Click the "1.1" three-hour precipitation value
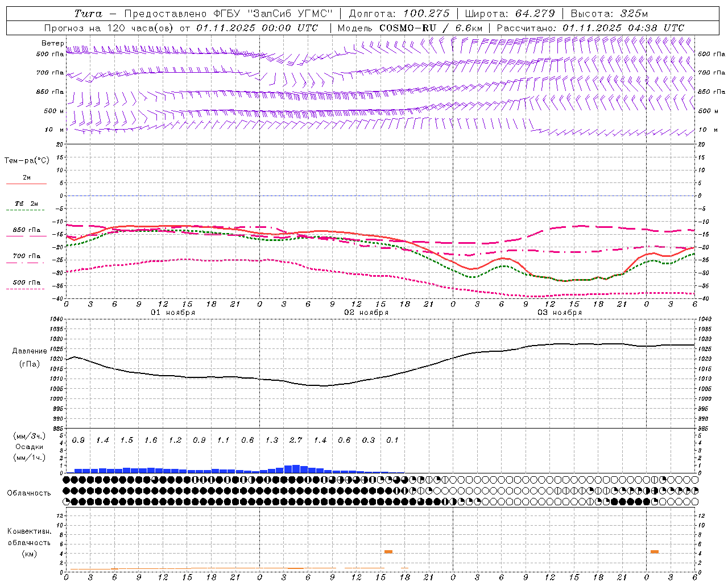Image resolution: width=728 pixels, height=582 pixels. [224, 440]
